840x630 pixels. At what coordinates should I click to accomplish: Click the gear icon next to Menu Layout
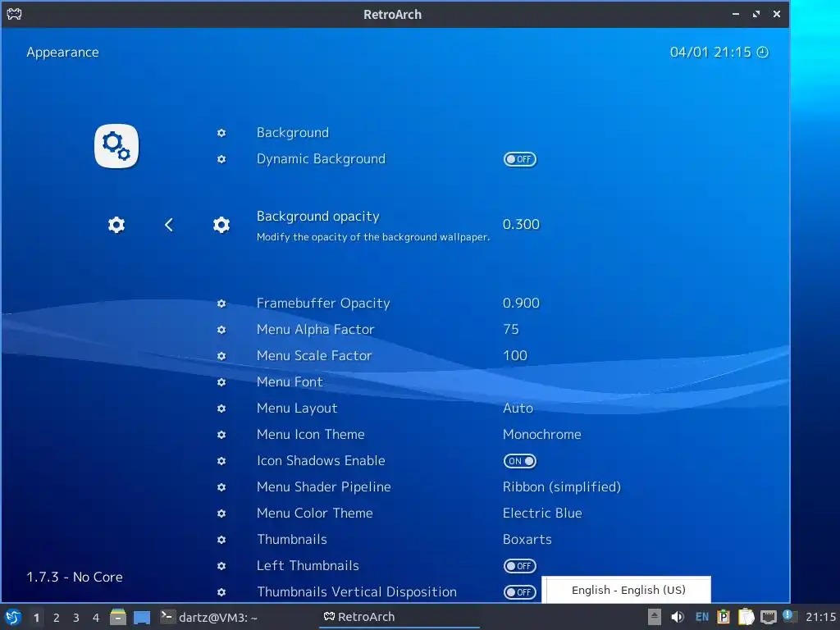click(221, 409)
